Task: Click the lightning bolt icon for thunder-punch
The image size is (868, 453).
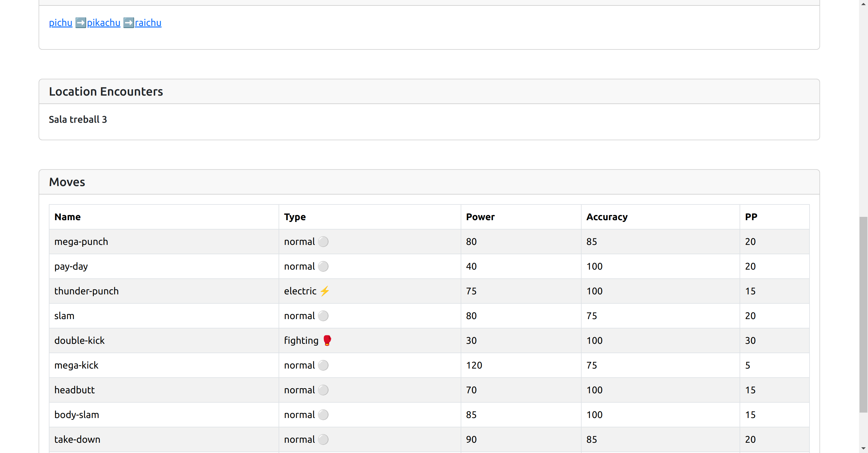Action: click(x=324, y=291)
